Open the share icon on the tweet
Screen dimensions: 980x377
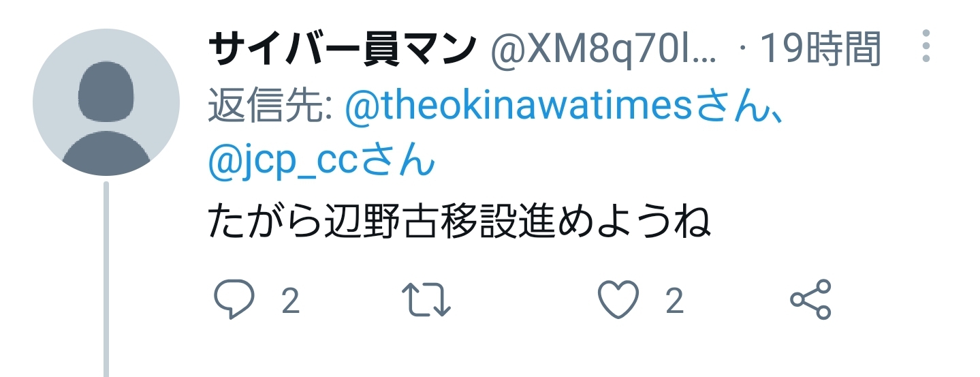[x=810, y=300]
